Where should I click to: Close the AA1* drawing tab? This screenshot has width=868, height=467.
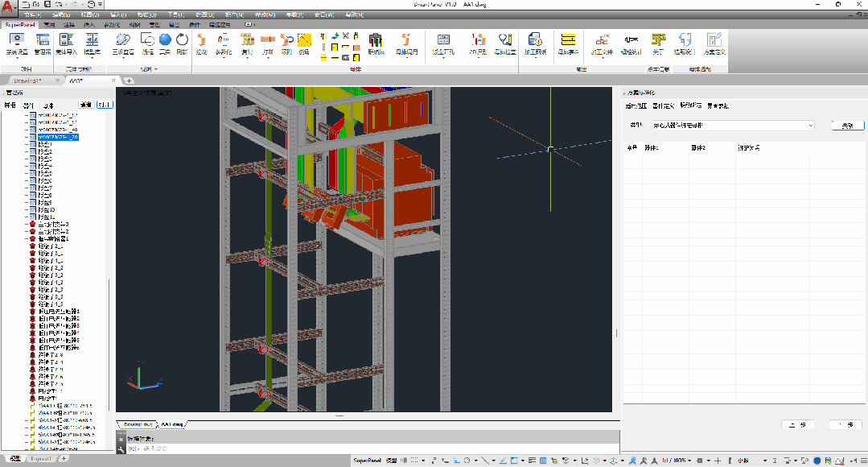[113, 81]
